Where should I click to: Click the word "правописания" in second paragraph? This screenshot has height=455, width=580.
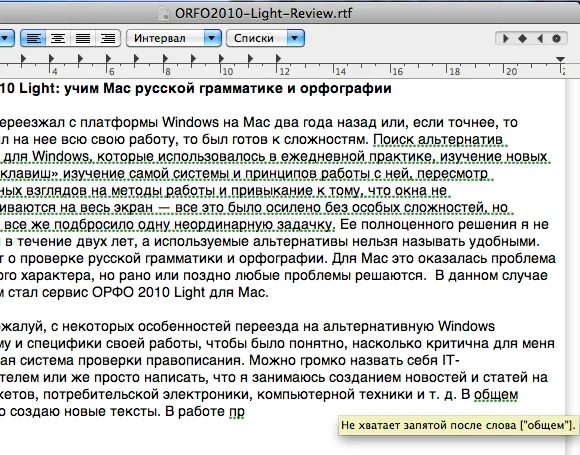pyautogui.click(x=195, y=361)
